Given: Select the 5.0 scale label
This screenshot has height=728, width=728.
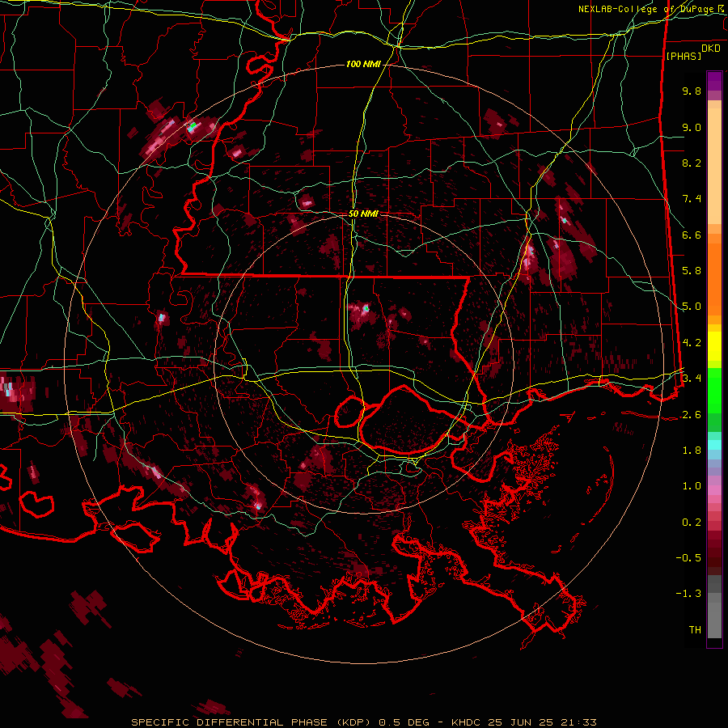Looking at the screenshot, I should (692, 307).
